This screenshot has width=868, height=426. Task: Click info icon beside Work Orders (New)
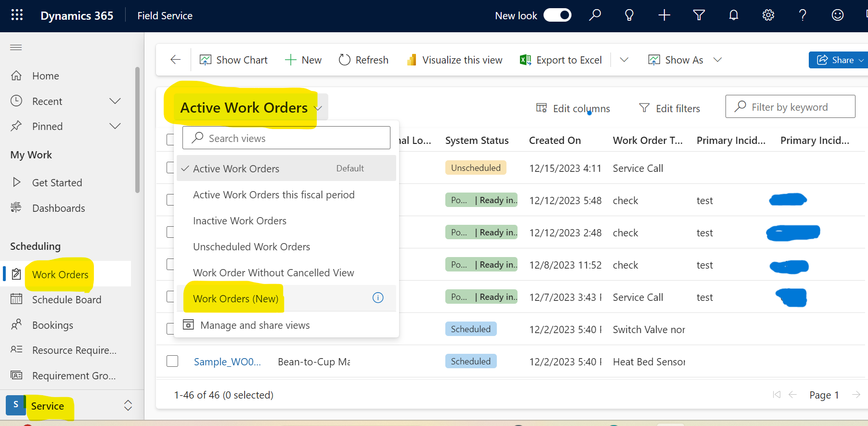378,298
